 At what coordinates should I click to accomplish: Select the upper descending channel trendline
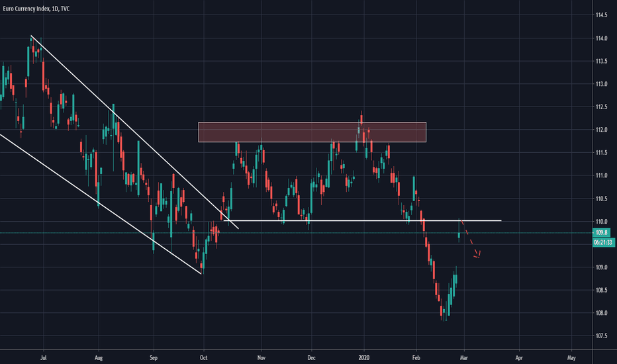[134, 132]
